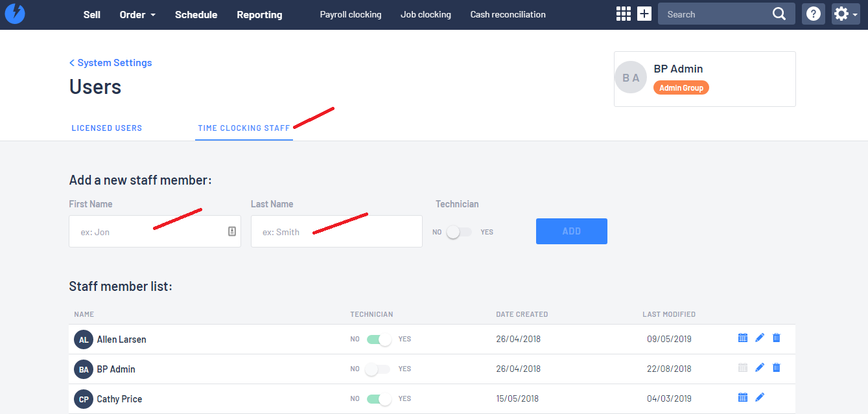868x414 pixels.
Task: Open the help question mark icon
Action: pyautogui.click(x=814, y=14)
